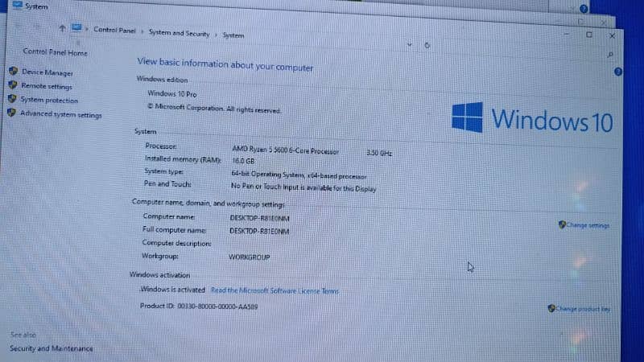
Task: Click 'Windows is activated' text
Action: (x=172, y=290)
